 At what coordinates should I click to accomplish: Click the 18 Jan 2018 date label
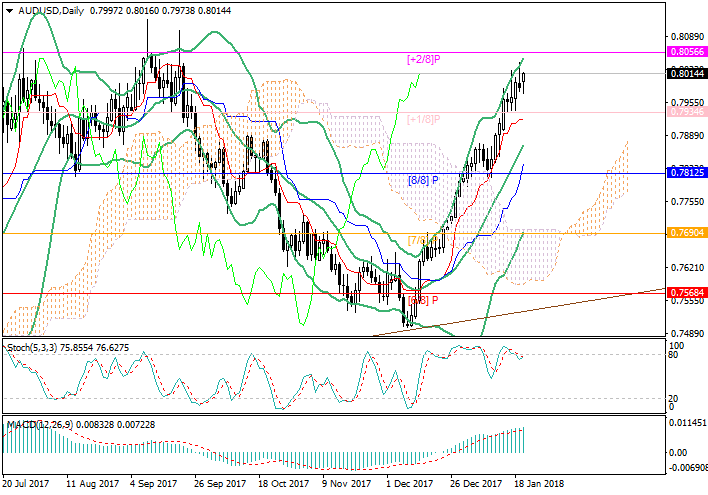coord(540,484)
